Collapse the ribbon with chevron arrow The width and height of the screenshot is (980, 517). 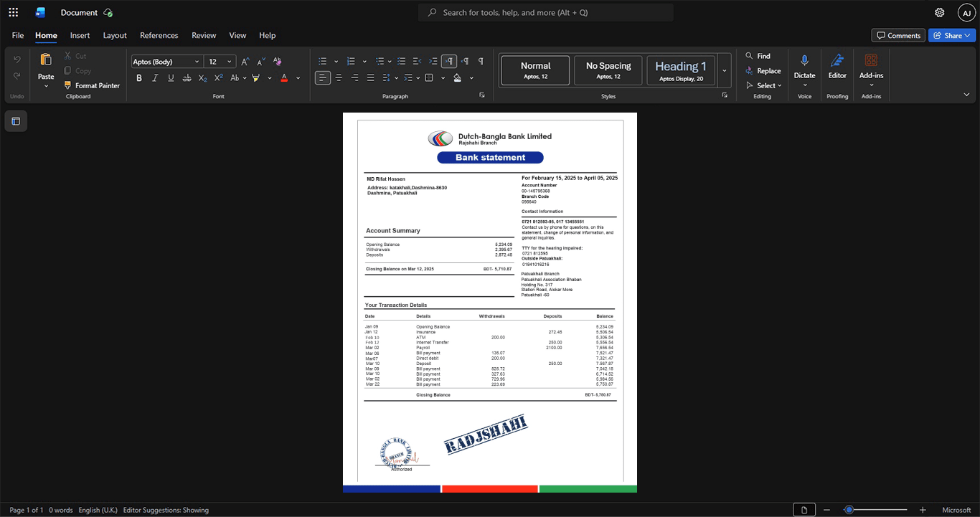(x=966, y=95)
